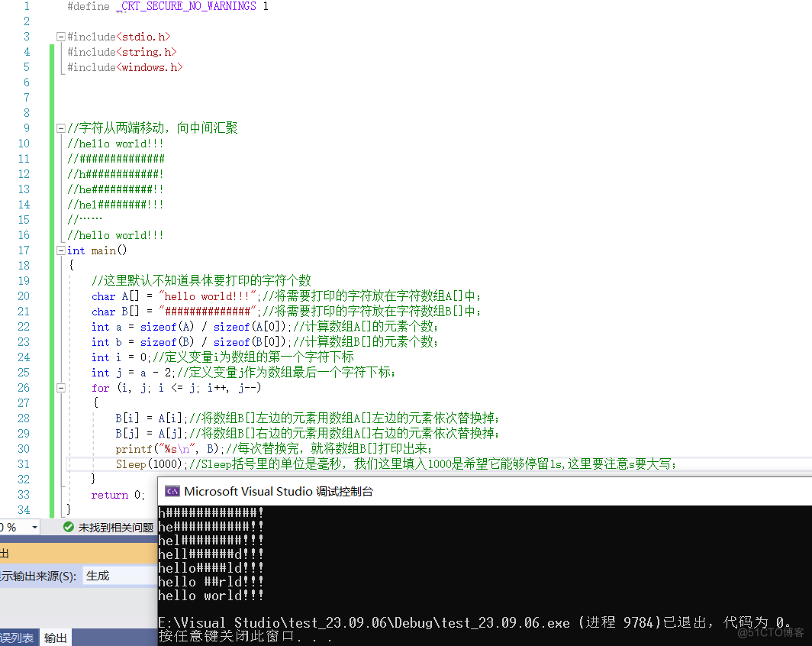Screen dimensions: 812x646
Task: Click the debug console window icon
Action: 172,491
